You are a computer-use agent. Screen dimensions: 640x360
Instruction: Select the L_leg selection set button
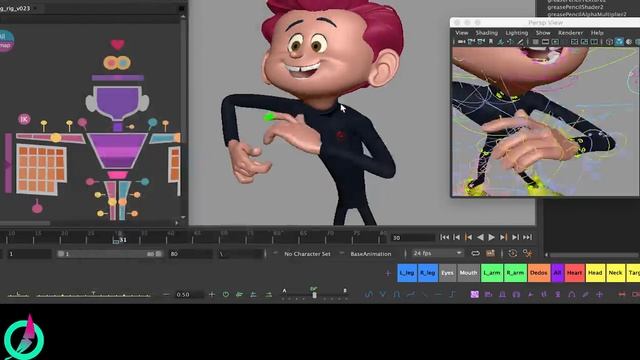(x=407, y=273)
